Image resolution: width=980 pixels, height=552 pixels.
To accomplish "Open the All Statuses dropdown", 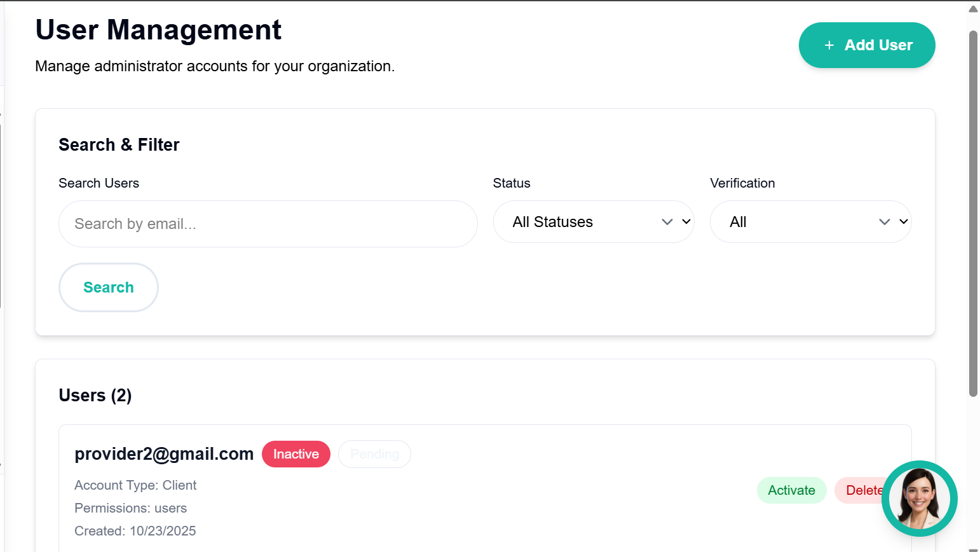I will 593,222.
